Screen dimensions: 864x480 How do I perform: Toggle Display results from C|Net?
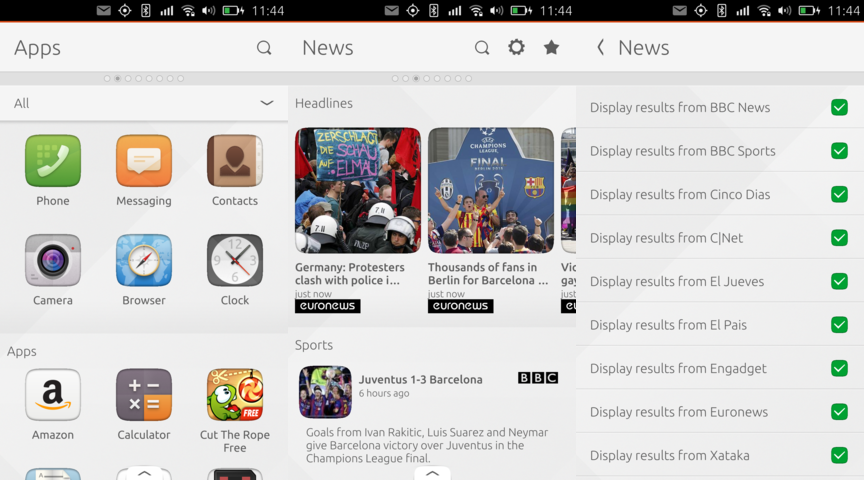[839, 238]
